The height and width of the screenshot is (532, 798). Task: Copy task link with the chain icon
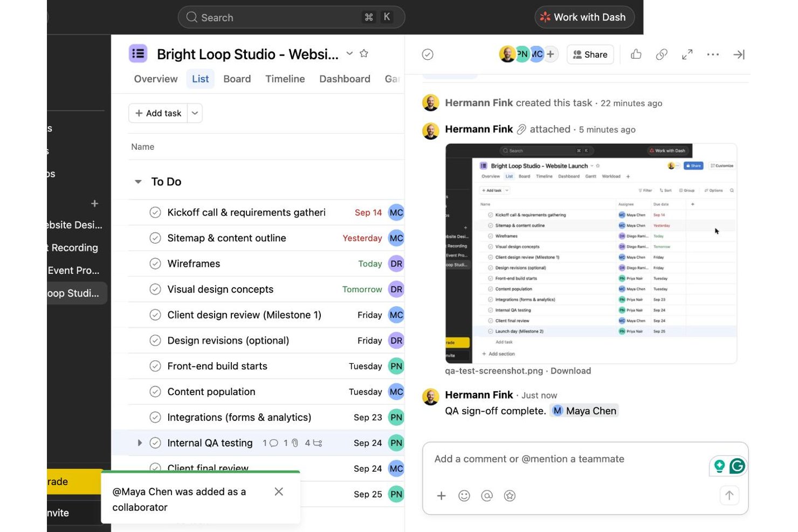pyautogui.click(x=662, y=54)
